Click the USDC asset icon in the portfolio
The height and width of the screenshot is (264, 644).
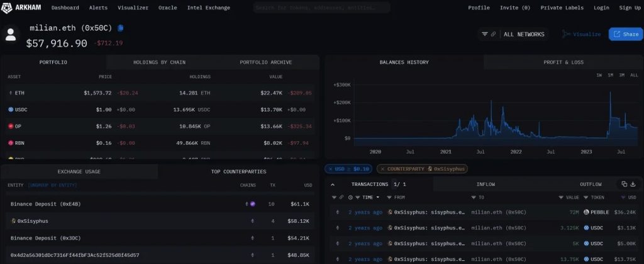click(11, 110)
